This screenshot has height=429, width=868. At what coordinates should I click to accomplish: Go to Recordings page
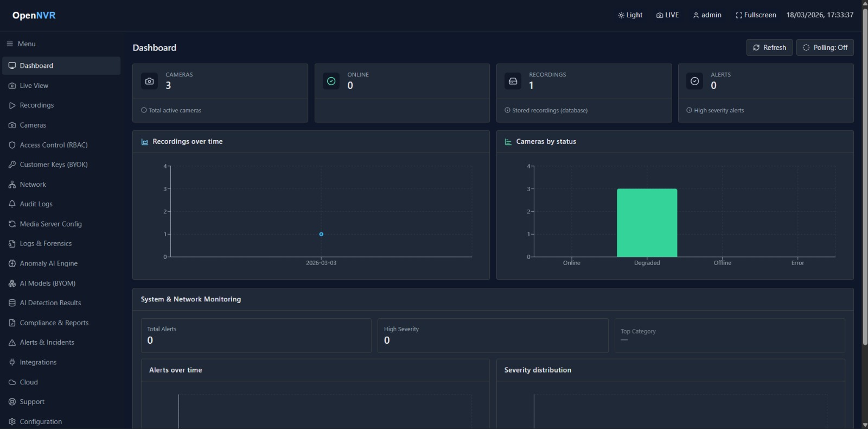click(61, 105)
